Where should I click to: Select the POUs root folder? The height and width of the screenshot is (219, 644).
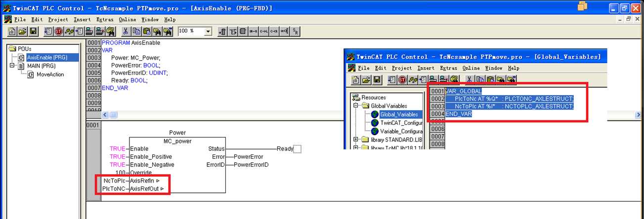(24, 49)
